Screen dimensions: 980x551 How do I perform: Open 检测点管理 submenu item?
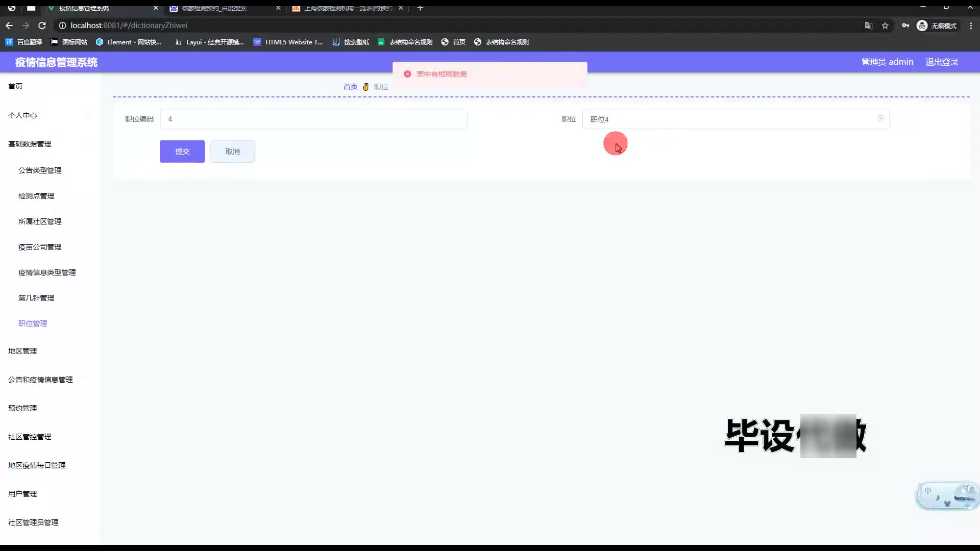50,196
